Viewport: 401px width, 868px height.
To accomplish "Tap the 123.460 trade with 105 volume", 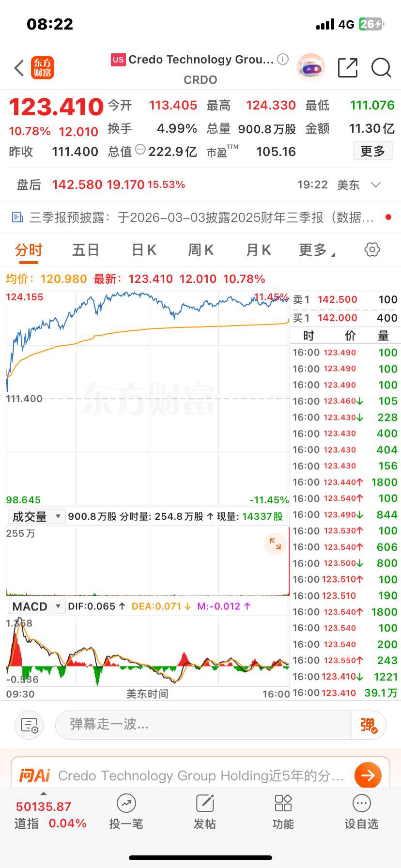I will pyautogui.click(x=345, y=401).
